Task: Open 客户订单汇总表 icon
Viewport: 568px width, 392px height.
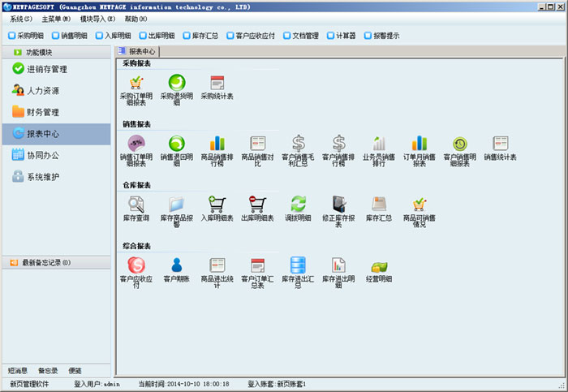Action: [x=258, y=265]
